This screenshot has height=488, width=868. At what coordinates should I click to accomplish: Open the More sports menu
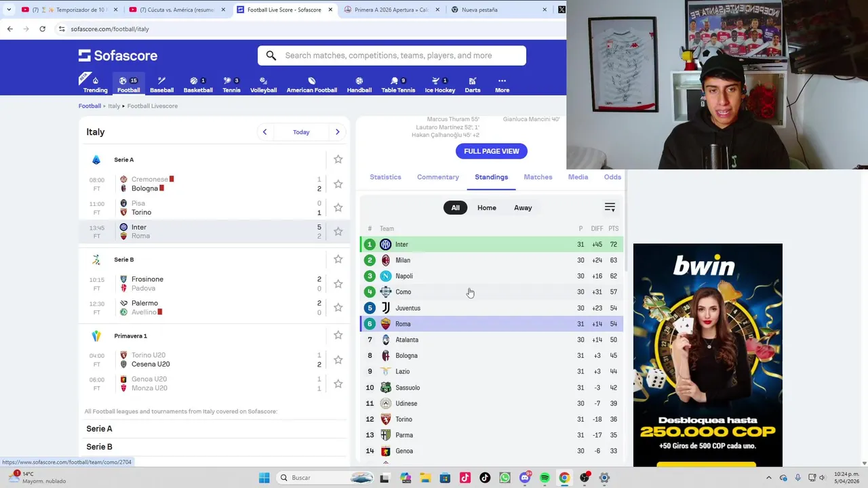tap(502, 84)
